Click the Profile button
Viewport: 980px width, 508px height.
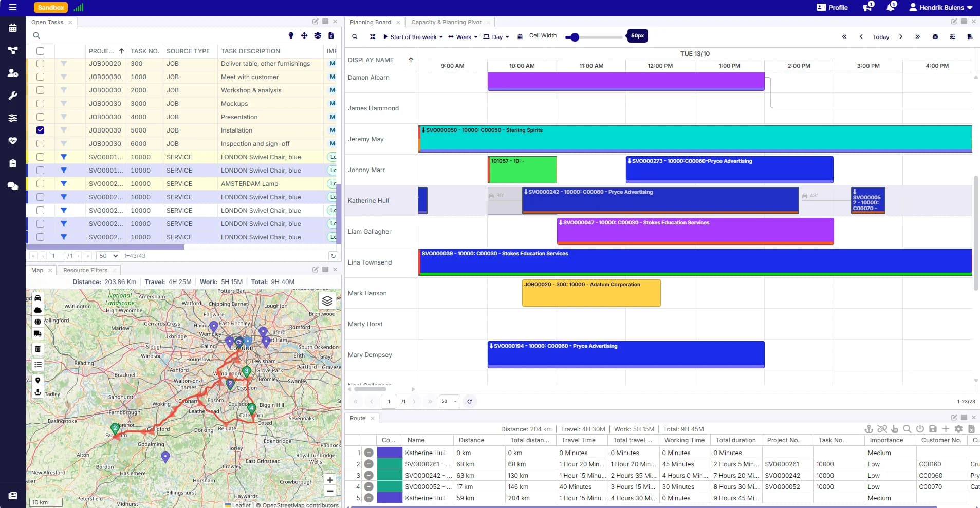click(x=832, y=7)
